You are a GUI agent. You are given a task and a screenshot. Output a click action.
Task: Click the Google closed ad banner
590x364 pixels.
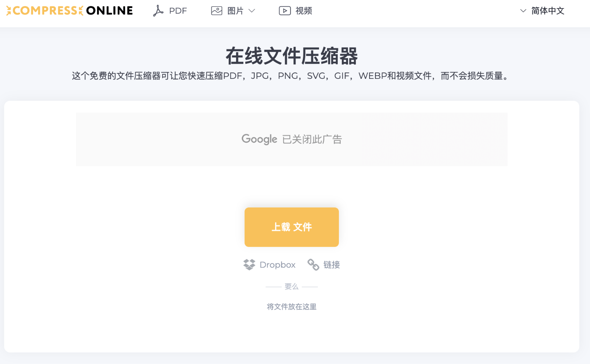[x=291, y=139]
